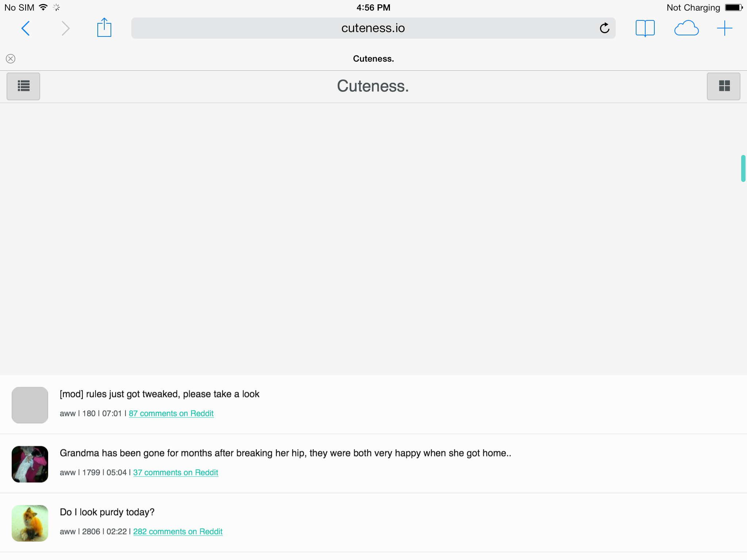Add a new tab with the plus icon
747x560 pixels.
coord(724,28)
